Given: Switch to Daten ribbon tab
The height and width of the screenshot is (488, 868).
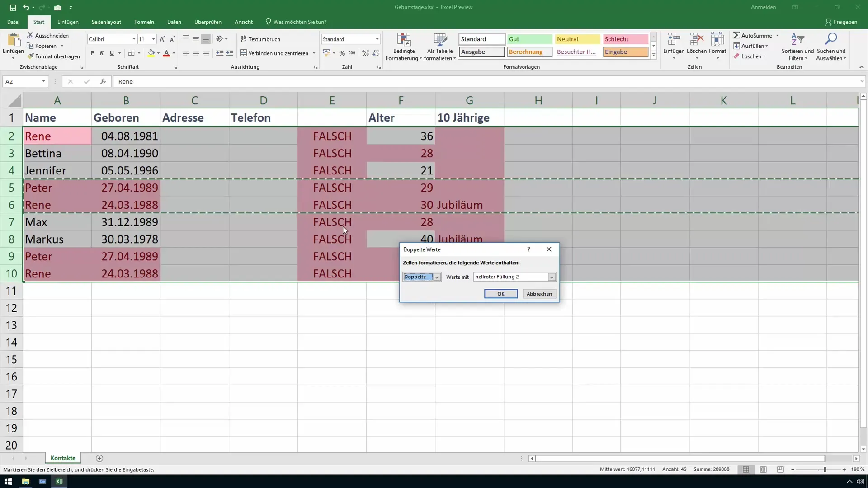Looking at the screenshot, I should point(174,22).
